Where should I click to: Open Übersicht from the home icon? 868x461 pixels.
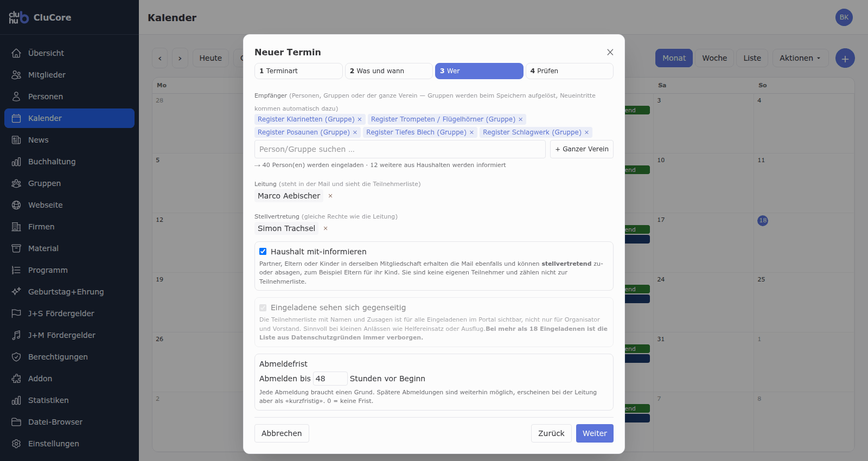[16, 53]
